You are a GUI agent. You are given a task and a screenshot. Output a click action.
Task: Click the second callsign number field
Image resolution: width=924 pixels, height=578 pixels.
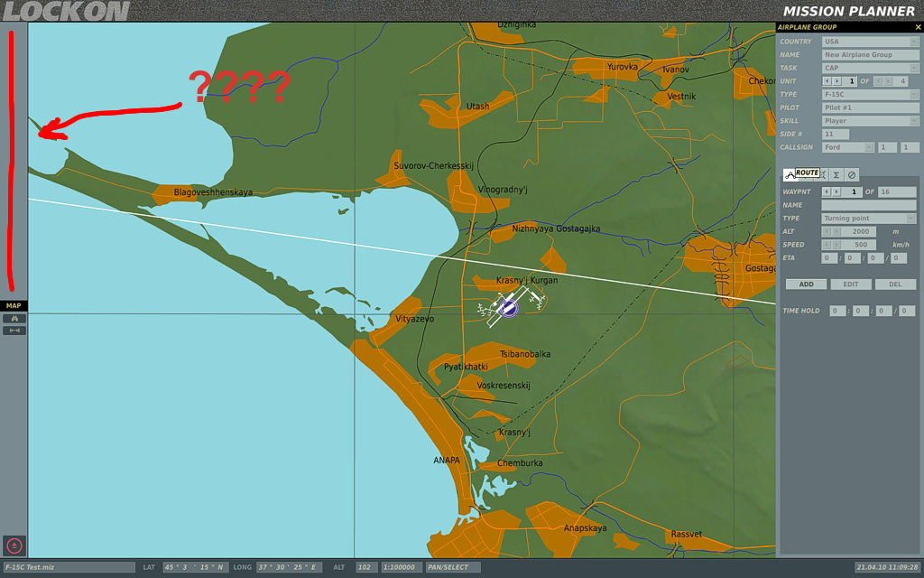909,147
